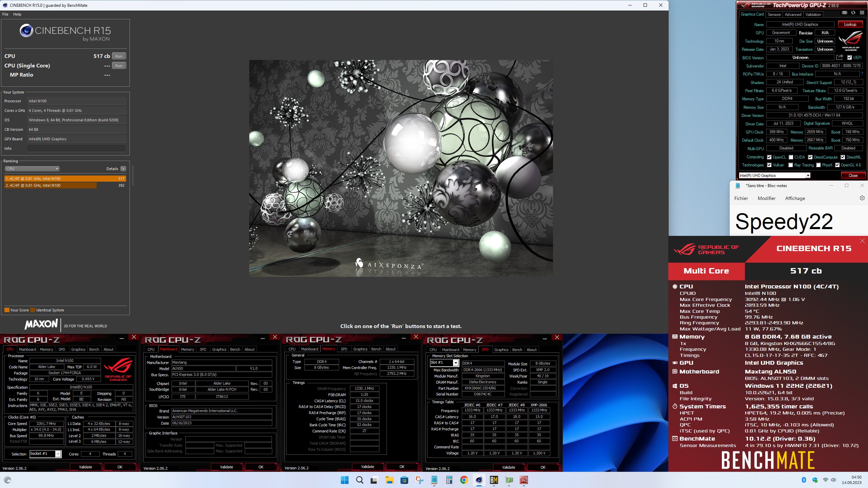
Task: Click the Info field in Cinebench
Action: point(77,148)
